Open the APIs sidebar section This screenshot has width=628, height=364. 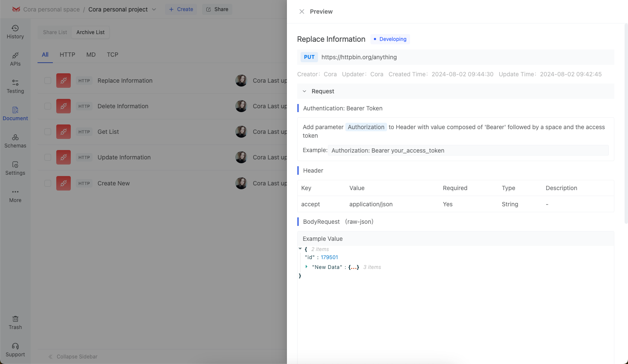(x=15, y=59)
